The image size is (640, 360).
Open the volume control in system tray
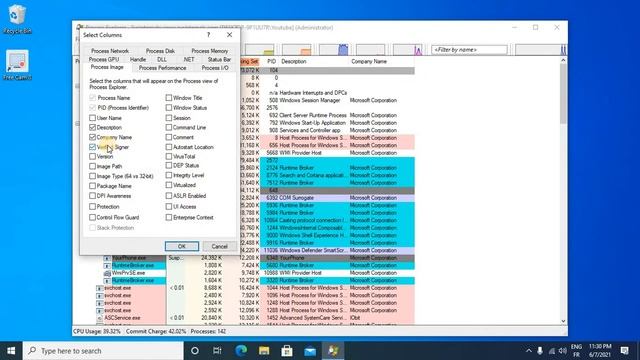(x=563, y=351)
